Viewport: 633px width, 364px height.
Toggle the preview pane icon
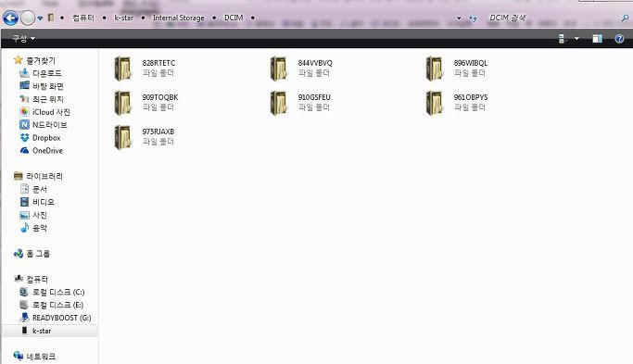(x=598, y=39)
